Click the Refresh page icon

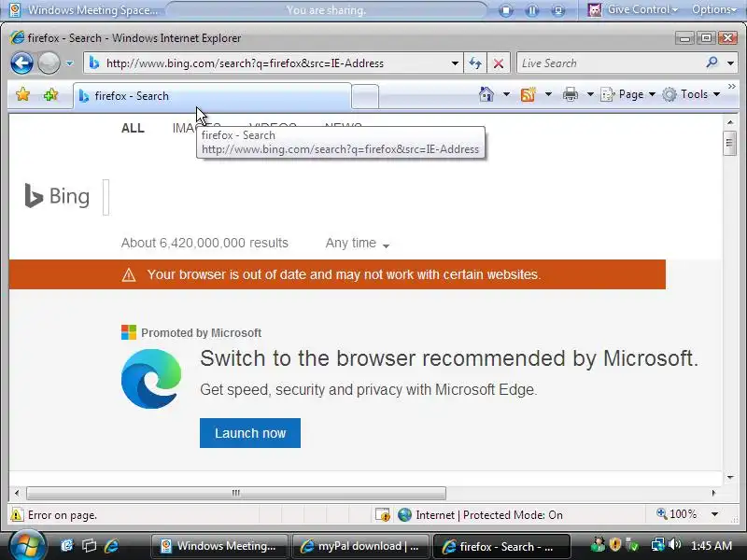pos(475,63)
